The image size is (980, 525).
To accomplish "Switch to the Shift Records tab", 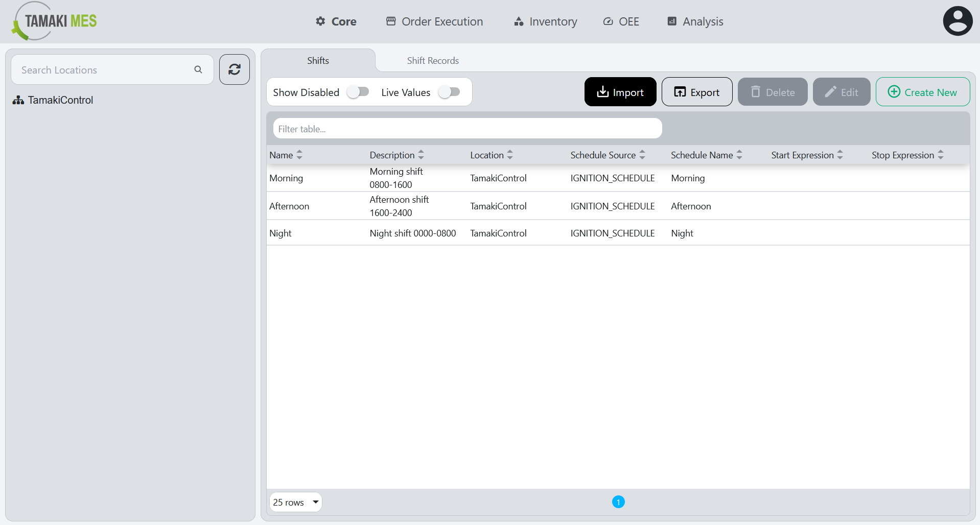I will [x=433, y=60].
